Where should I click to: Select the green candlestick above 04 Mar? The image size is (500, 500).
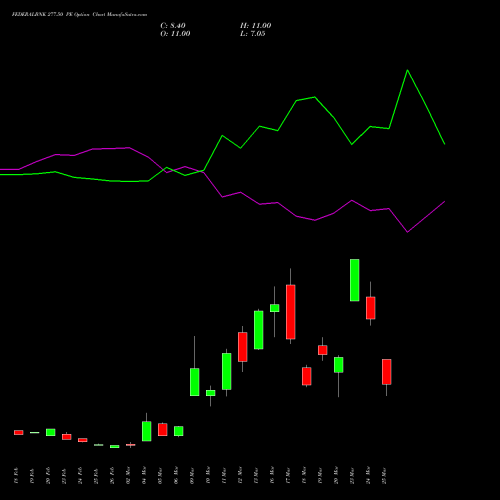click(147, 431)
